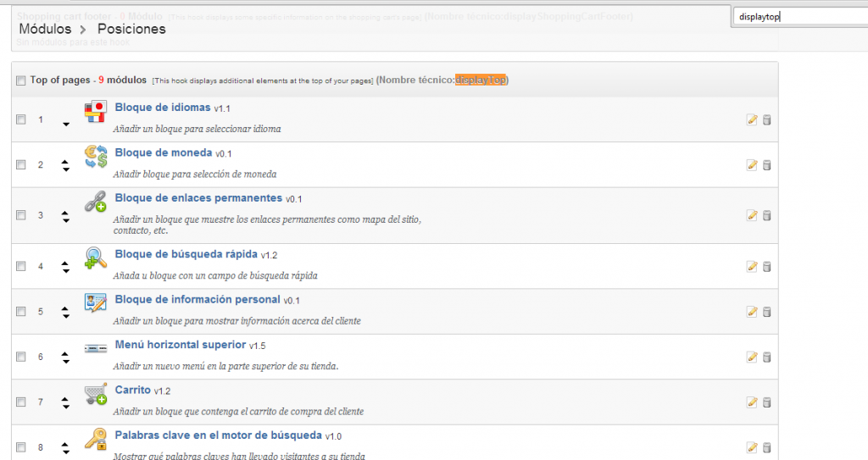Edit the Menú horizontal superior hook

752,357
